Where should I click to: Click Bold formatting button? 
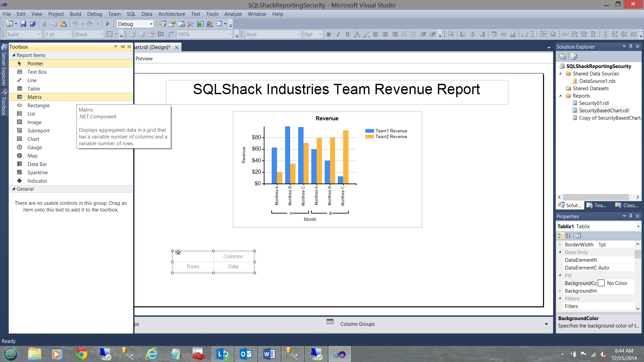(x=329, y=34)
